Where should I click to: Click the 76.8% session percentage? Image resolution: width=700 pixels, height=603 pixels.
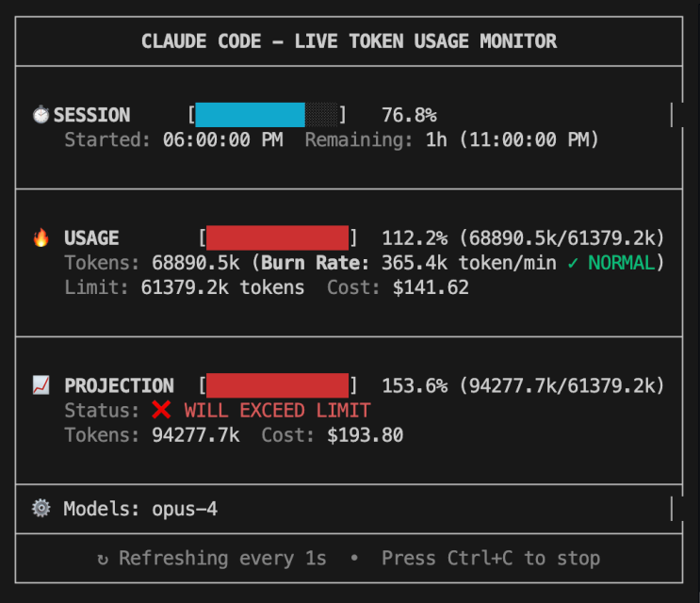tap(410, 115)
